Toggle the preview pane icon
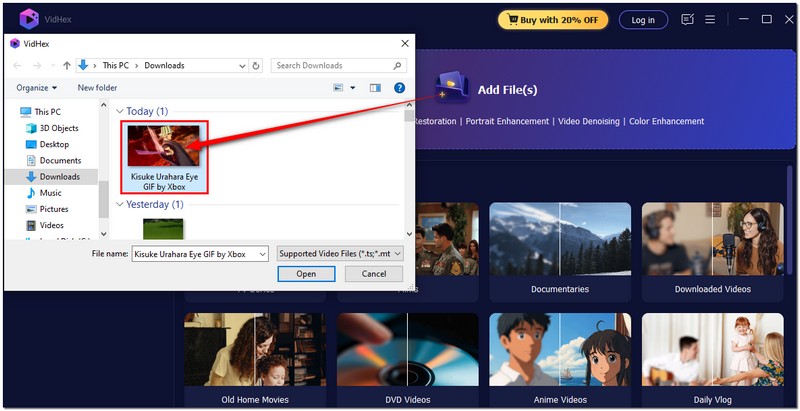 tap(376, 88)
